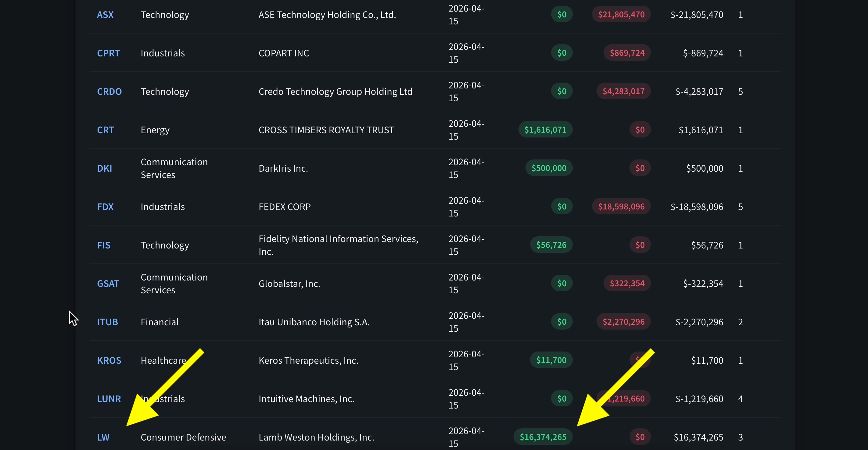Click the $-2,270,296 net value
868x450 pixels.
click(699, 322)
